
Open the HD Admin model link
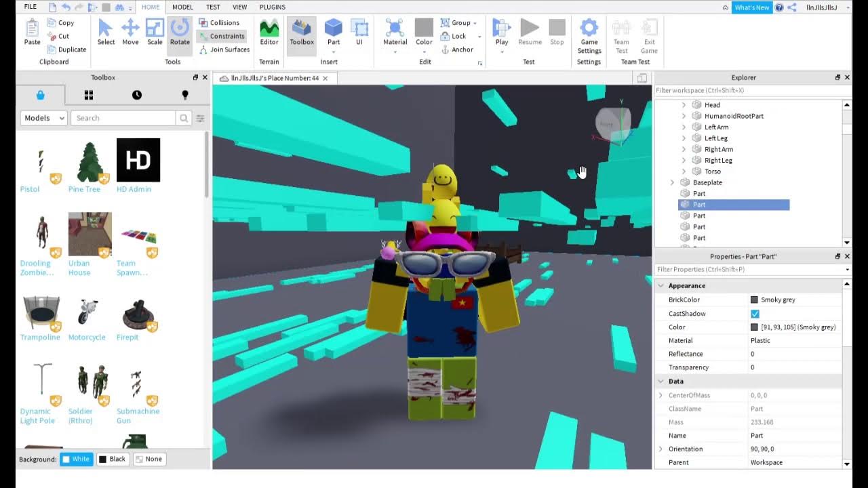click(x=134, y=189)
